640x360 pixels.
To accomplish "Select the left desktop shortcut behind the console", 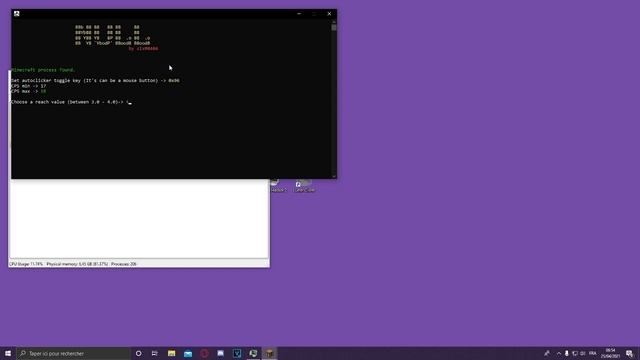I will pyautogui.click(x=278, y=186).
